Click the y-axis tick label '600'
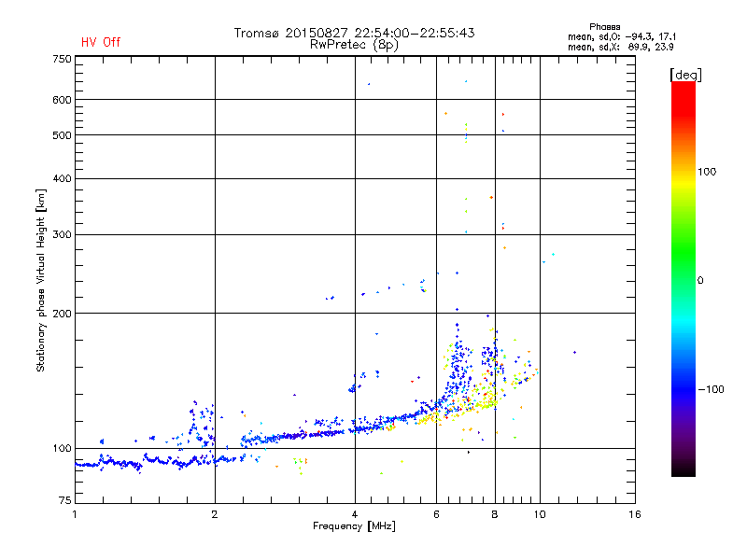The image size is (747, 560). 62,100
